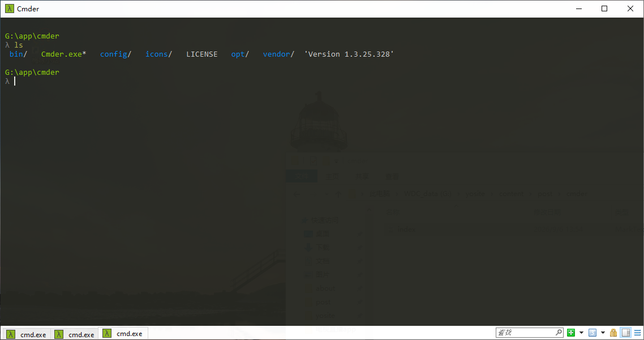Click the 'G:\app\cmder' path above cursor
The width and height of the screenshot is (644, 340).
32,73
